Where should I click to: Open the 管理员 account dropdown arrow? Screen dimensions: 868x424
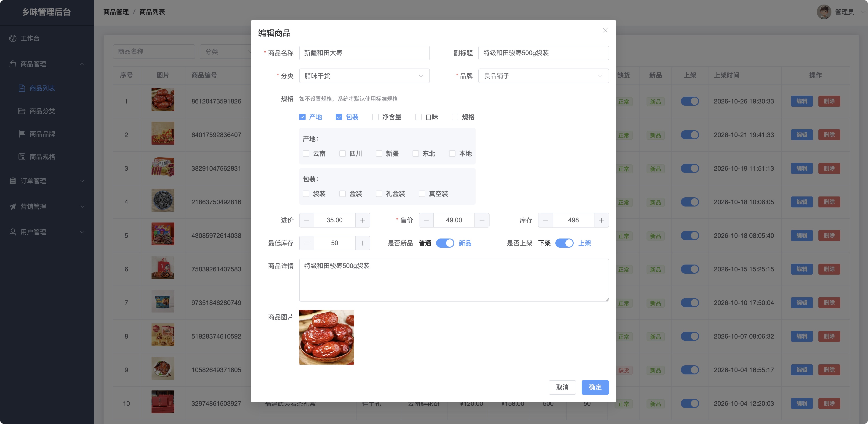coord(863,12)
